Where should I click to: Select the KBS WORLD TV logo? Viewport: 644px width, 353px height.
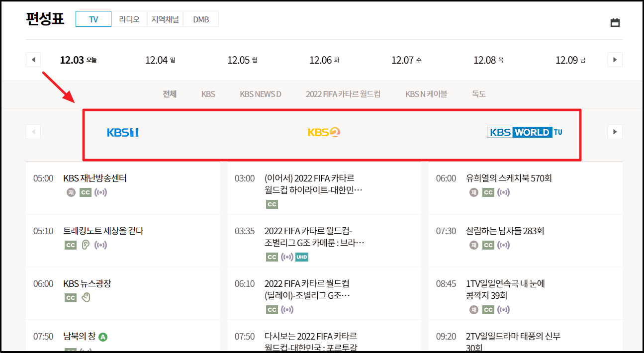[525, 132]
